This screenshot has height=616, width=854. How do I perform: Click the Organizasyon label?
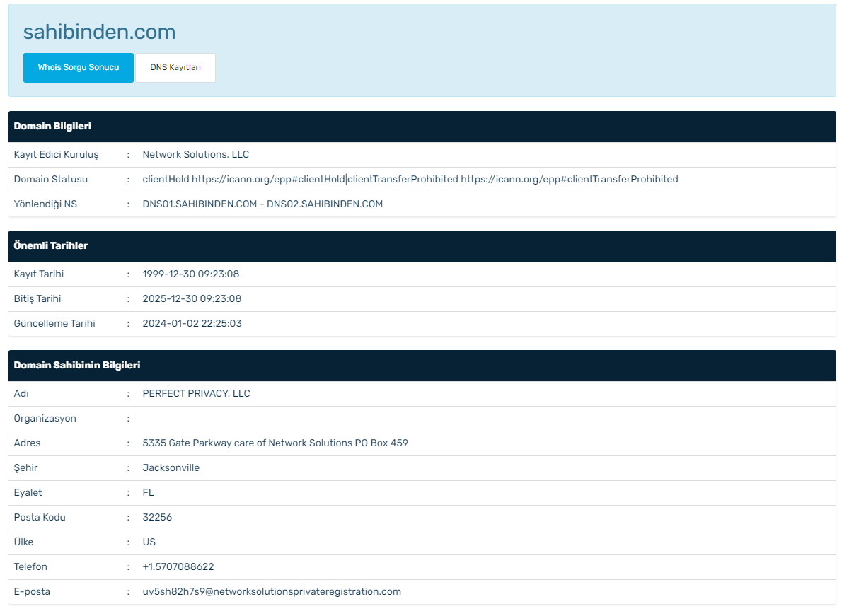point(45,418)
